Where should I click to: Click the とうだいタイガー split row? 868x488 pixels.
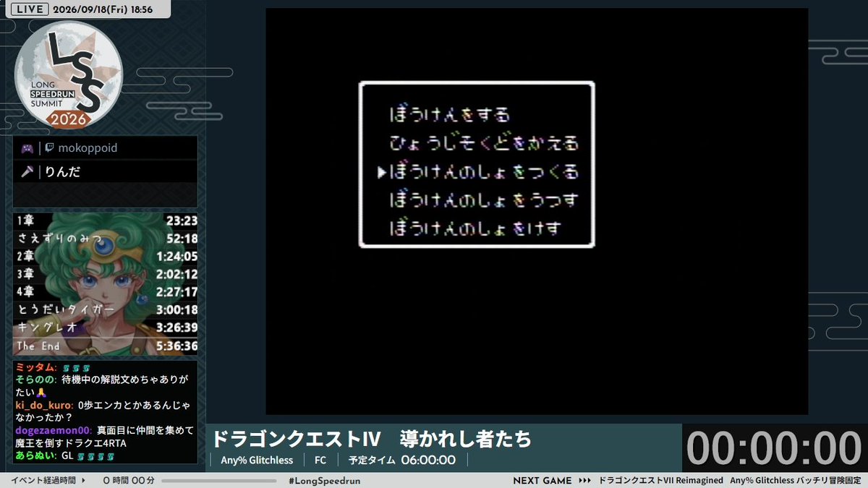coord(106,310)
